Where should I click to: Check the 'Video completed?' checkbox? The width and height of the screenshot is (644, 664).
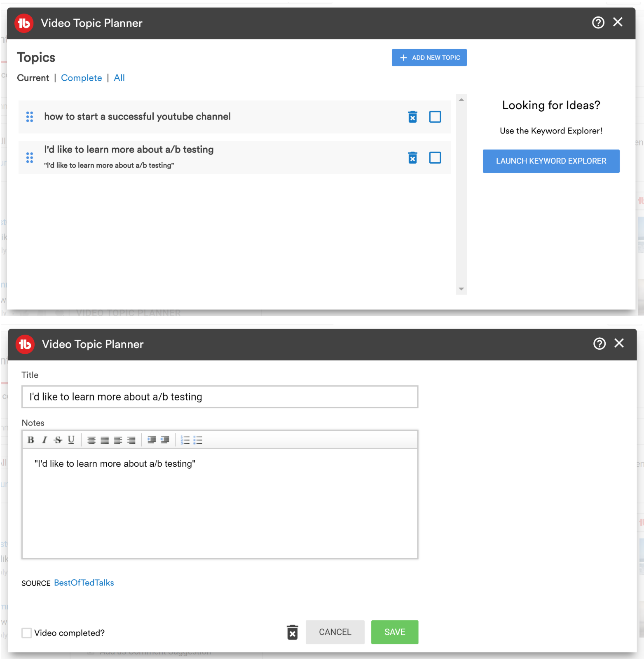[27, 633]
